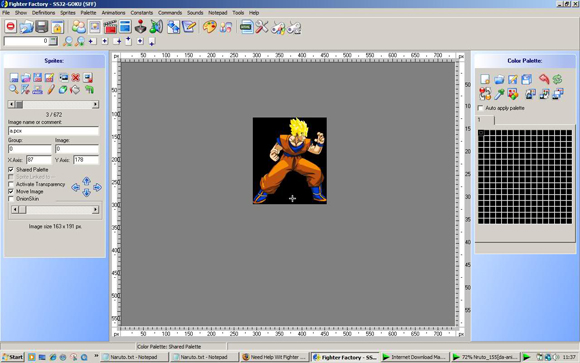This screenshot has width=580, height=363.
Task: Click the magnifier search icon in Sprites panel
Action: click(14, 89)
